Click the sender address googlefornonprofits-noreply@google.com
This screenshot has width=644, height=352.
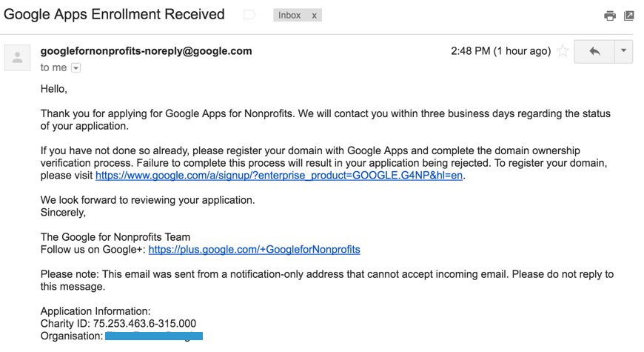coord(147,51)
